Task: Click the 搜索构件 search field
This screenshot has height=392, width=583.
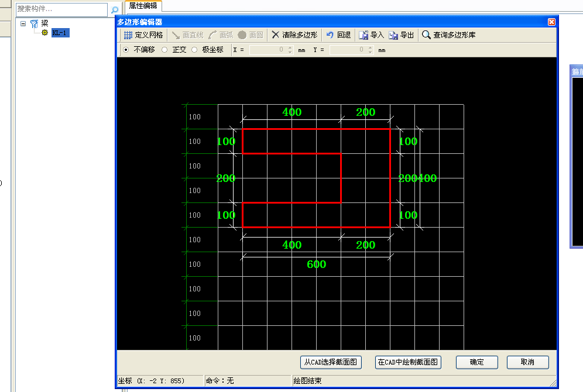Action: click(61, 9)
